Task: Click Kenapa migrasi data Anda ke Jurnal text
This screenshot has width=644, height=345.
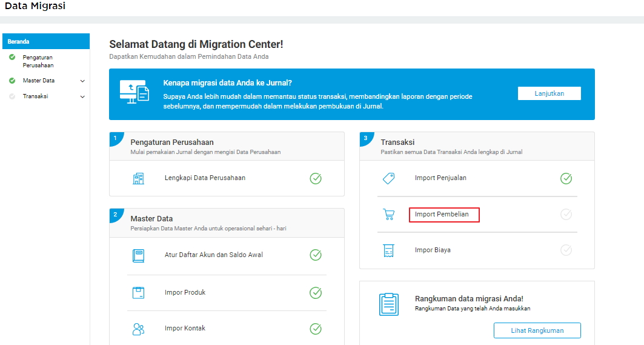Action: pos(228,82)
